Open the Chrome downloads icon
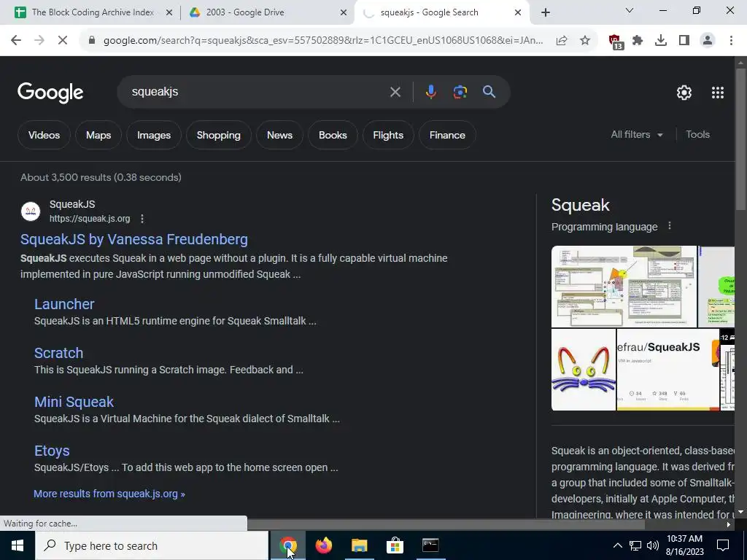 [x=661, y=41]
